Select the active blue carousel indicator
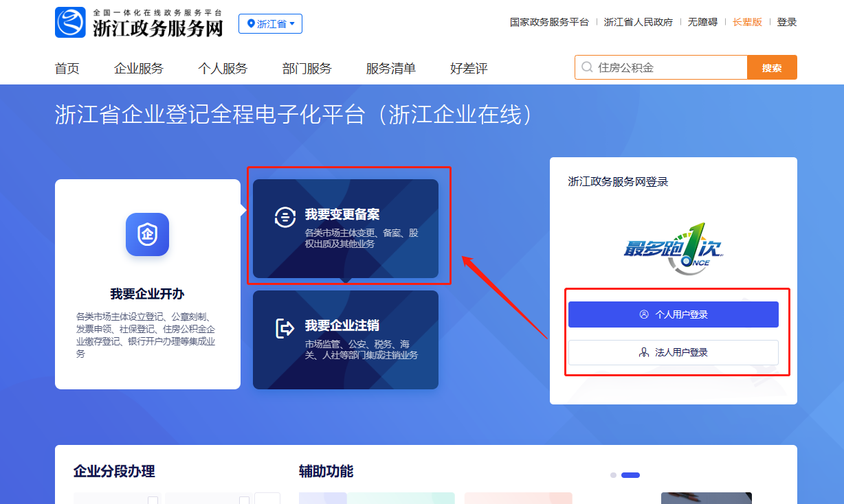 pos(630,475)
